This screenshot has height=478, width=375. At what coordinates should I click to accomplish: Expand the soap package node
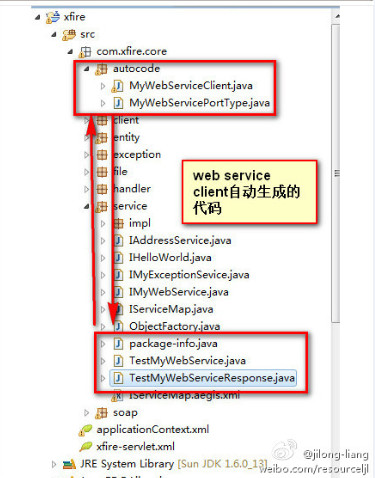click(x=87, y=413)
